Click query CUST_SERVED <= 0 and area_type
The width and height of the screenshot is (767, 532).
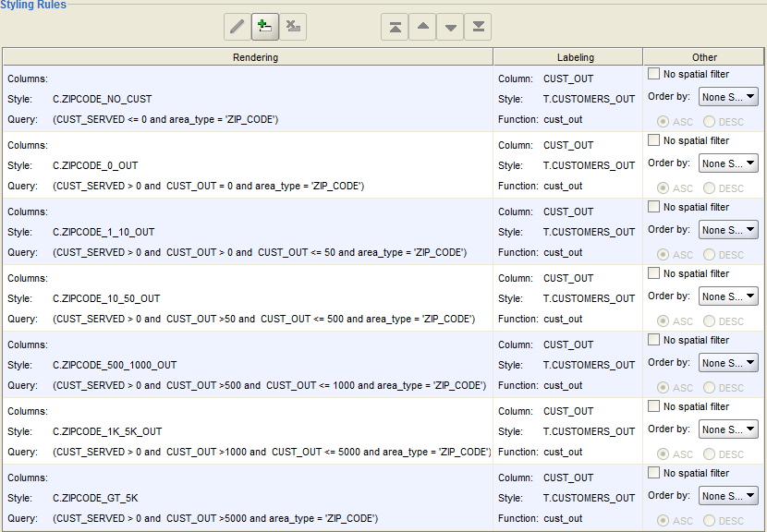pos(165,120)
